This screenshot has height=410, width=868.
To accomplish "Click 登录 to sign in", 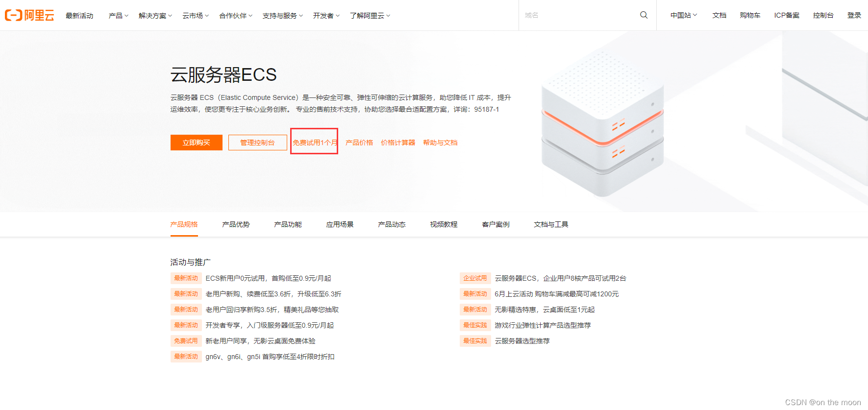I will [854, 15].
